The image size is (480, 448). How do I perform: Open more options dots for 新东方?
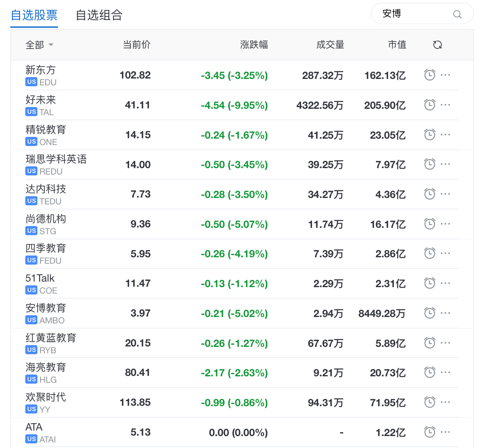445,75
